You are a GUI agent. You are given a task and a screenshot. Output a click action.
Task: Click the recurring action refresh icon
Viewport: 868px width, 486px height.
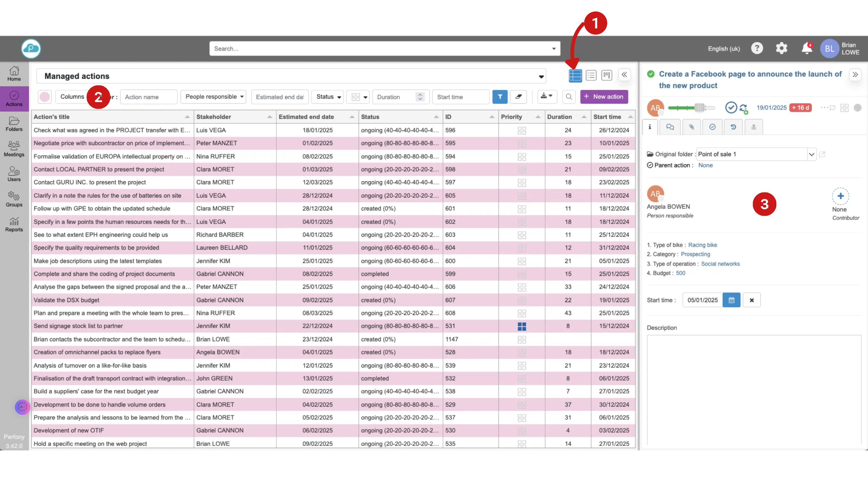[743, 108]
